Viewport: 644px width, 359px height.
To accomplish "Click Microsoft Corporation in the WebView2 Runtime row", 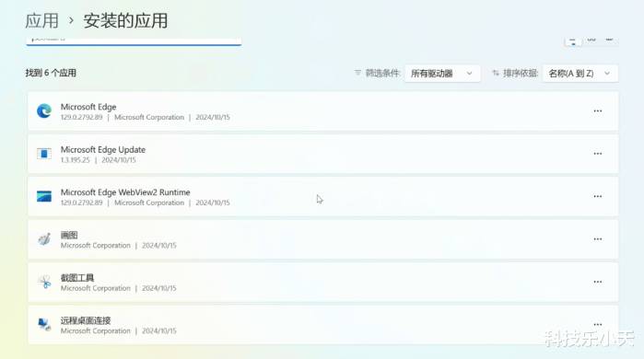I will (149, 203).
